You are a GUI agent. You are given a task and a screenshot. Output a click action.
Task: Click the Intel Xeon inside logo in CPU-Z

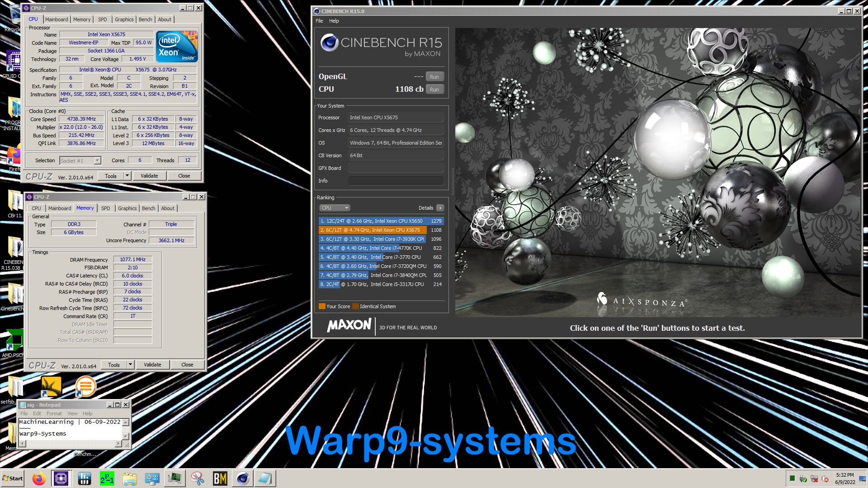tap(176, 47)
